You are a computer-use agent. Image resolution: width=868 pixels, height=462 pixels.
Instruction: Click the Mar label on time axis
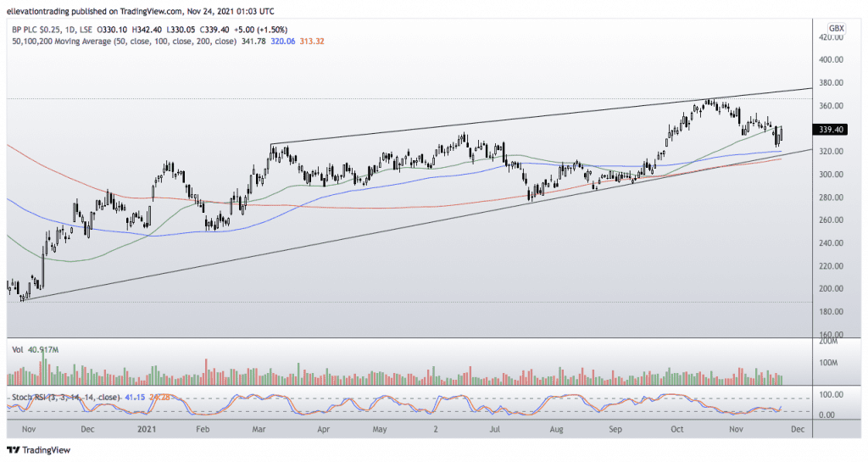tap(259, 429)
